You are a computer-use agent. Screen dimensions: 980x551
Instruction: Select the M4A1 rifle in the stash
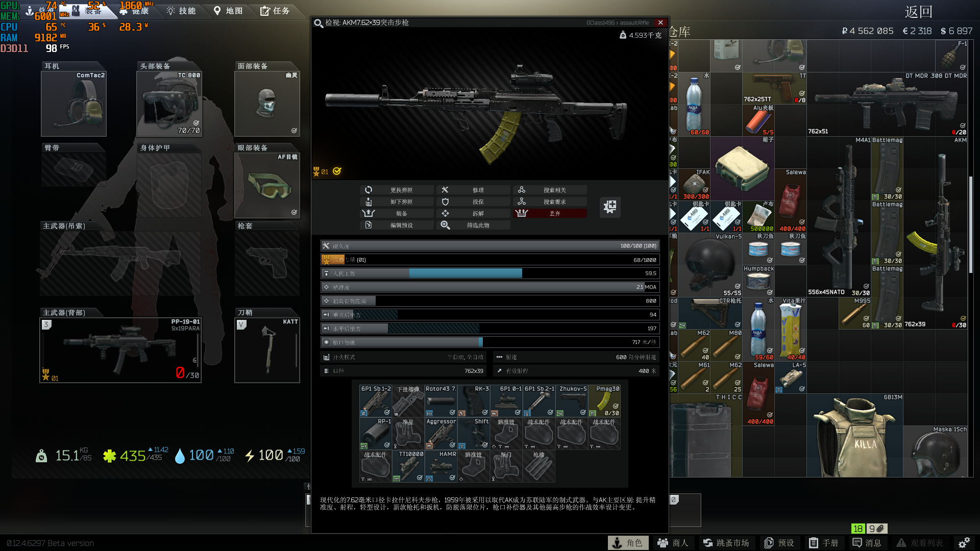click(x=839, y=216)
